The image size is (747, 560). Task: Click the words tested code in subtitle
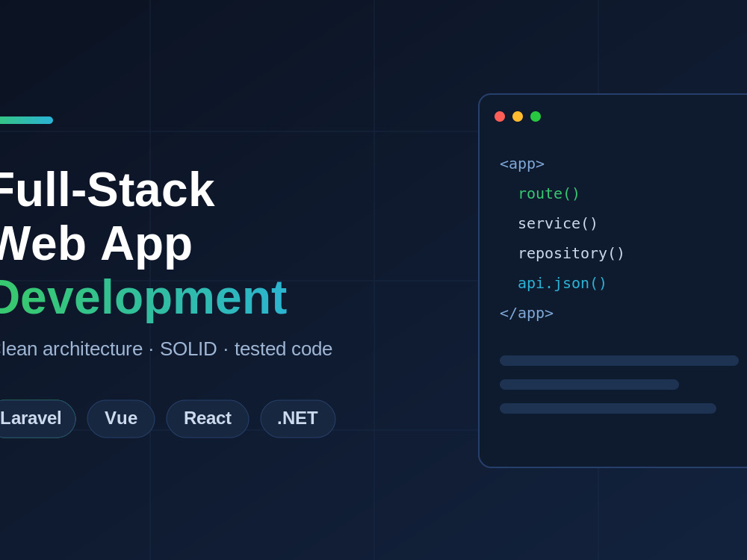tap(283, 349)
